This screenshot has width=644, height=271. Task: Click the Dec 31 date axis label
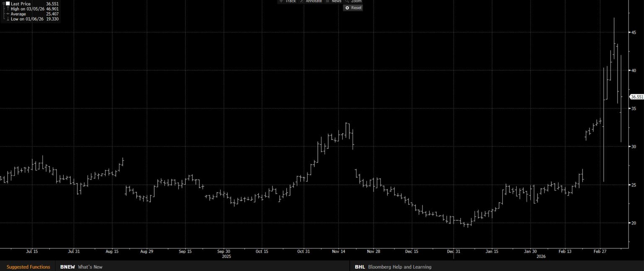(454, 252)
